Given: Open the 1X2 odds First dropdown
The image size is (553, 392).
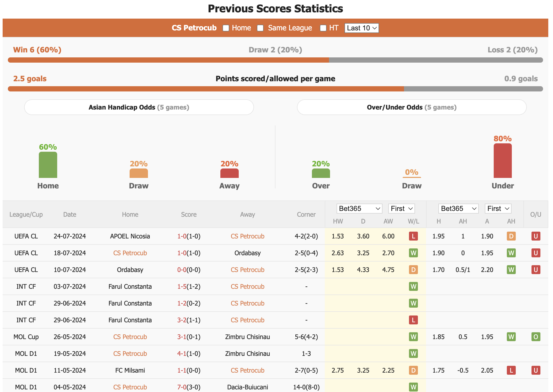Looking at the screenshot, I should click(x=401, y=209).
